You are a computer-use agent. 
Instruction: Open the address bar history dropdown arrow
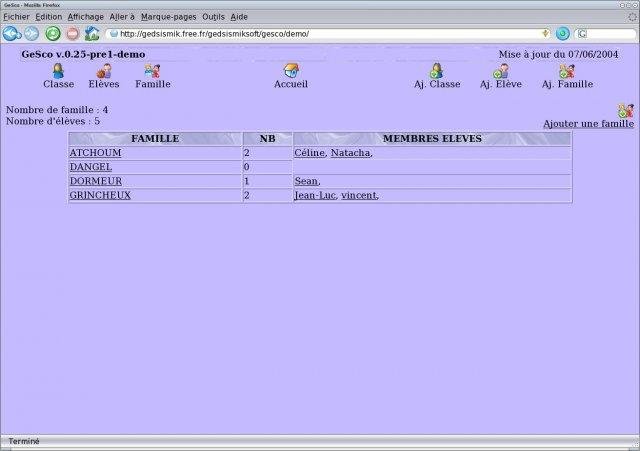click(x=545, y=33)
